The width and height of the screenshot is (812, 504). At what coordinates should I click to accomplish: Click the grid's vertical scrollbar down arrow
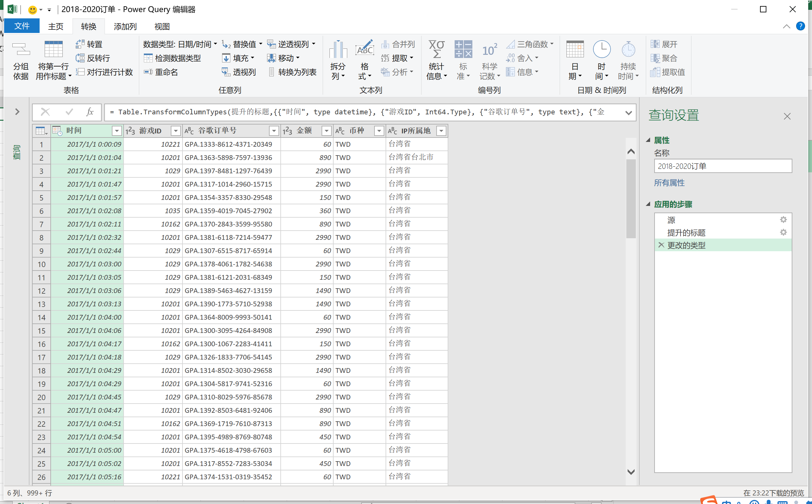pos(631,472)
